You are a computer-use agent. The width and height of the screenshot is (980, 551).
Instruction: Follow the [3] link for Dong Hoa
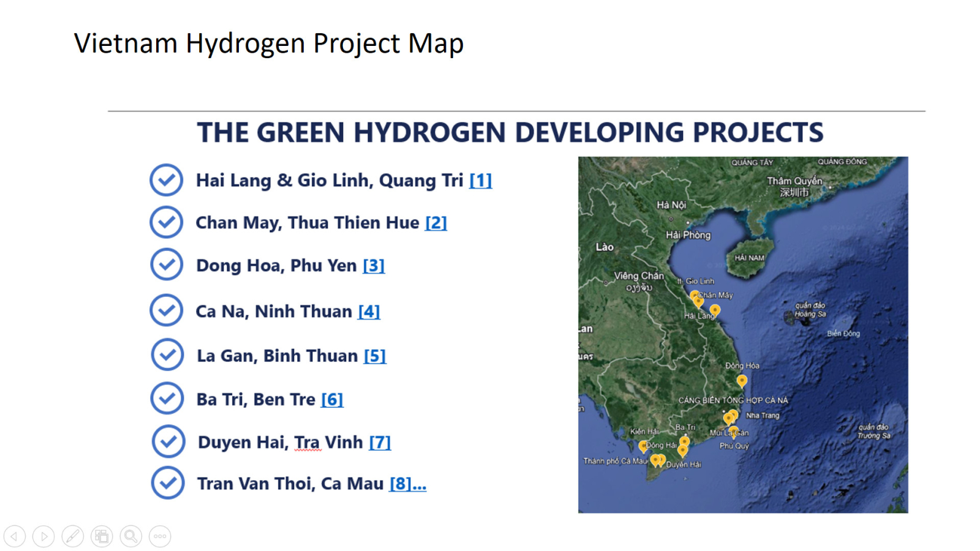pos(374,266)
